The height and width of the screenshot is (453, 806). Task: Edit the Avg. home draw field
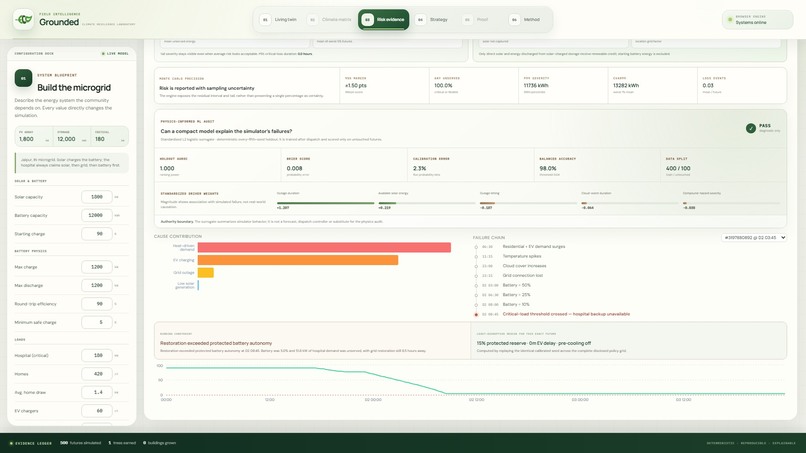click(x=97, y=392)
